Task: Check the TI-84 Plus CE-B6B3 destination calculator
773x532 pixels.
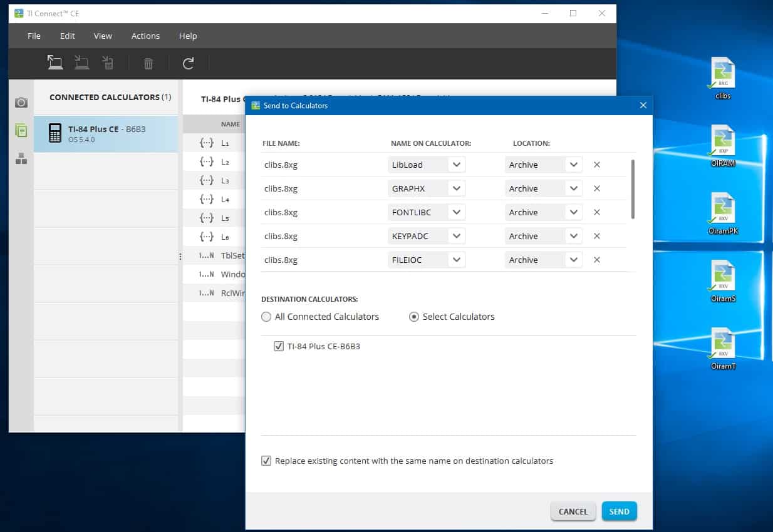Action: (278, 345)
